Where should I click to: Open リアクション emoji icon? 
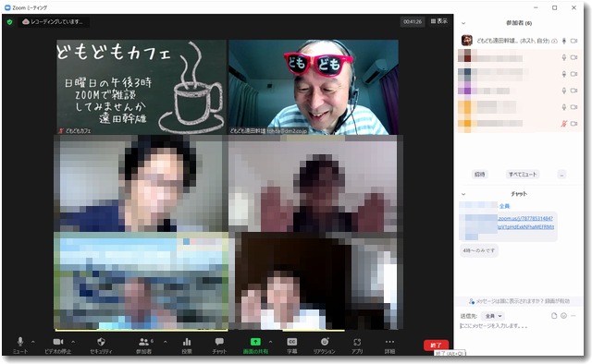(325, 342)
